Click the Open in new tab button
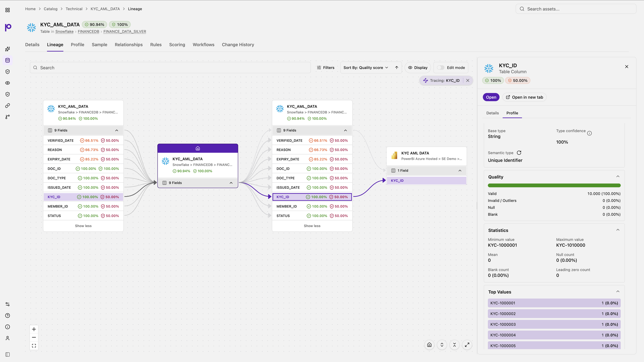 pos(524,97)
